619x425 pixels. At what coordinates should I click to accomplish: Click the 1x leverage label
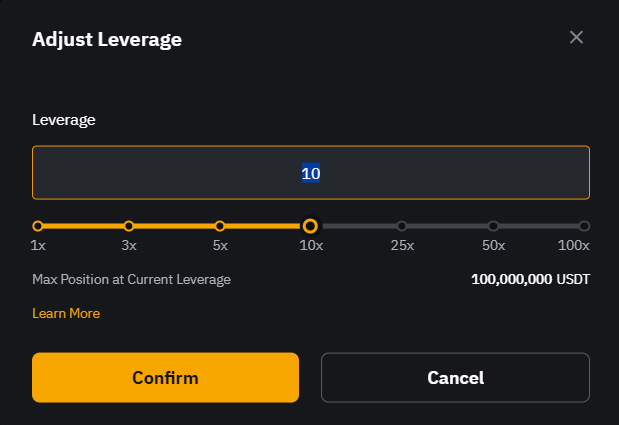(x=38, y=245)
